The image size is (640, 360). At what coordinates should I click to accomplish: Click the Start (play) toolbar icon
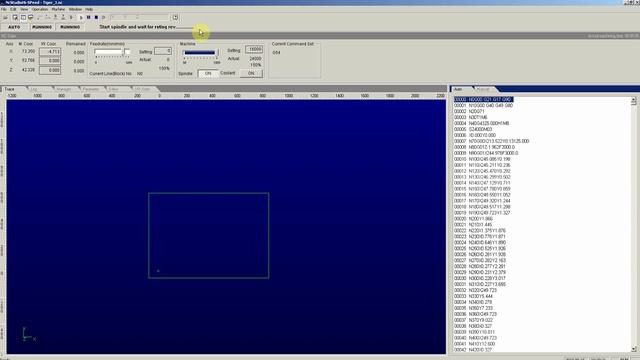pyautogui.click(x=81, y=18)
